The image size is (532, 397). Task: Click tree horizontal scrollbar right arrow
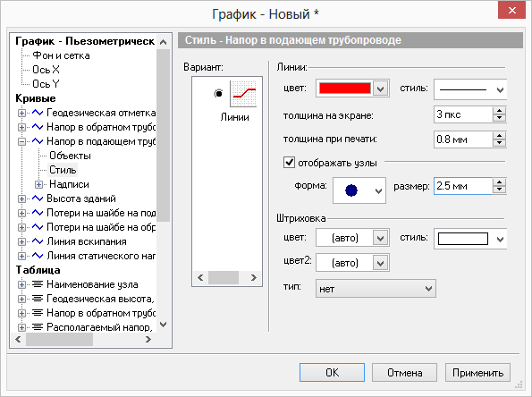coord(148,339)
